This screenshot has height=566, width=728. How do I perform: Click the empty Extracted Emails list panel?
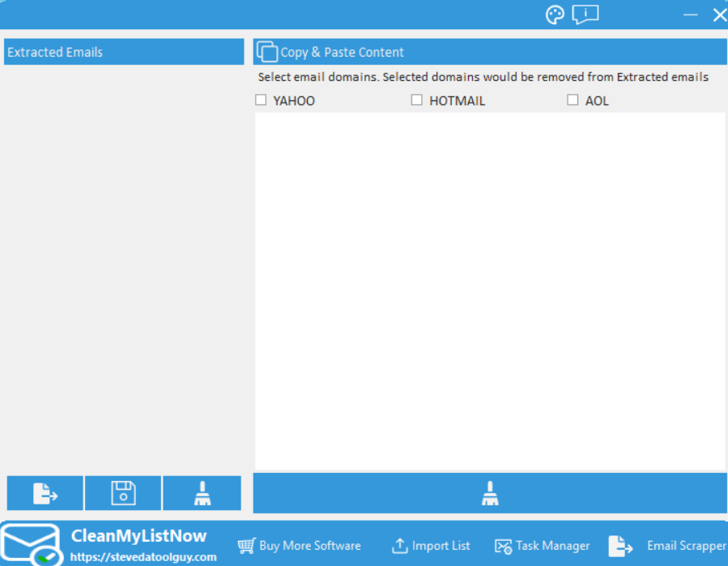(x=124, y=267)
